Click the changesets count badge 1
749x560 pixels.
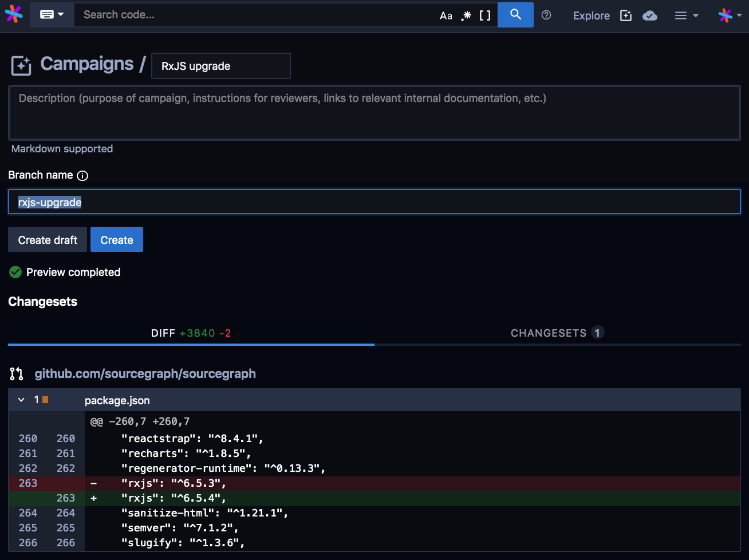point(597,333)
